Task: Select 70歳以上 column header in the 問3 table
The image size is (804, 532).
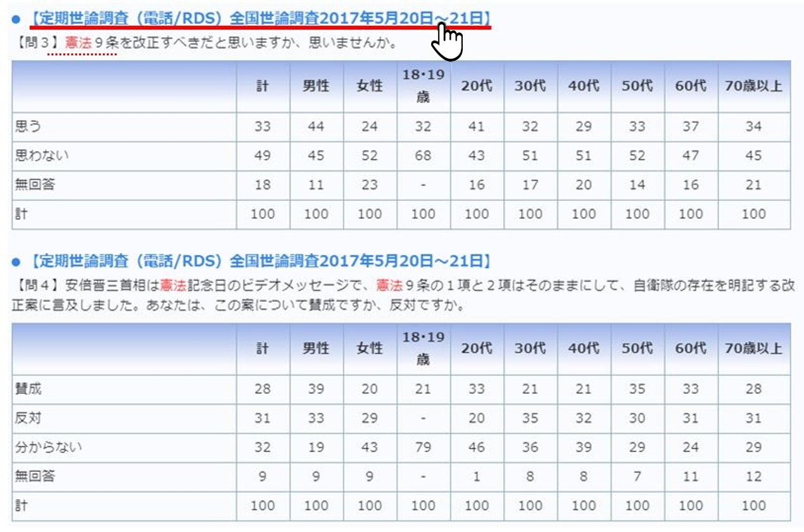Action: (x=753, y=87)
